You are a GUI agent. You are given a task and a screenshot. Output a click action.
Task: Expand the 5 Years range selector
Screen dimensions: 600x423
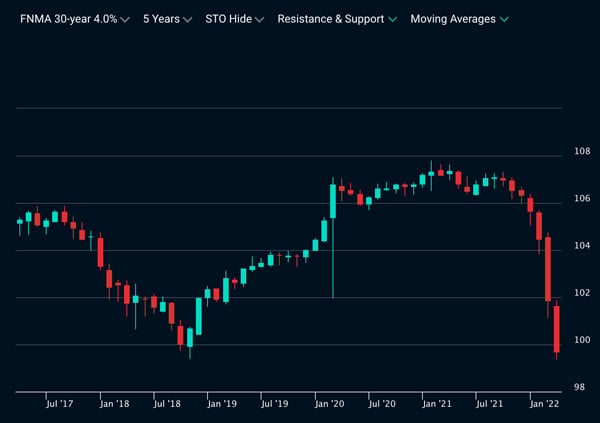coord(167,19)
